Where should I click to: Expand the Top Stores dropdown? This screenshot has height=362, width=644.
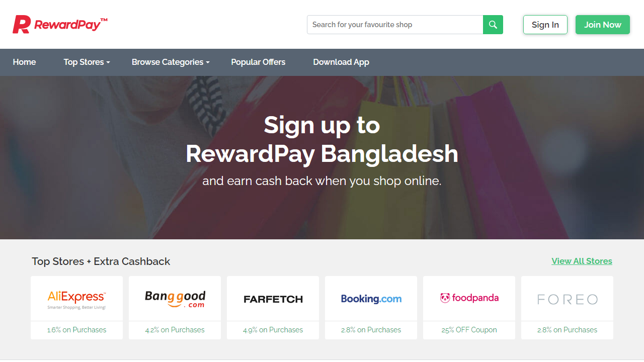tap(84, 62)
